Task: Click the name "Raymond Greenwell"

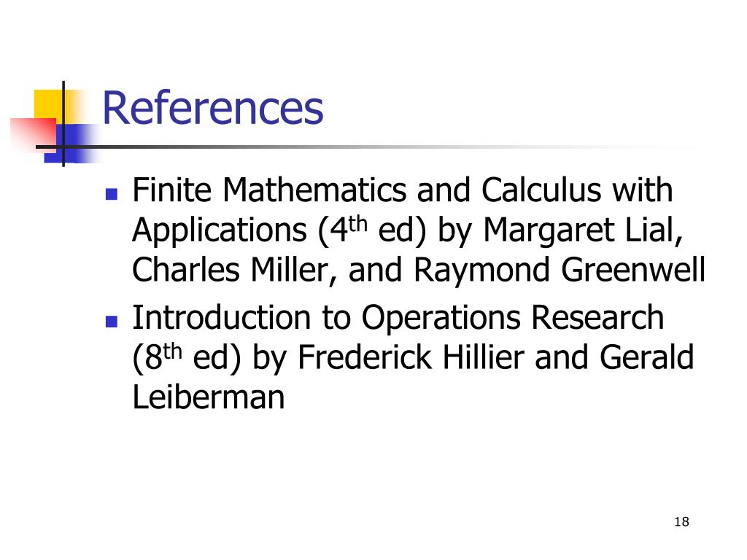Action: 560,270
